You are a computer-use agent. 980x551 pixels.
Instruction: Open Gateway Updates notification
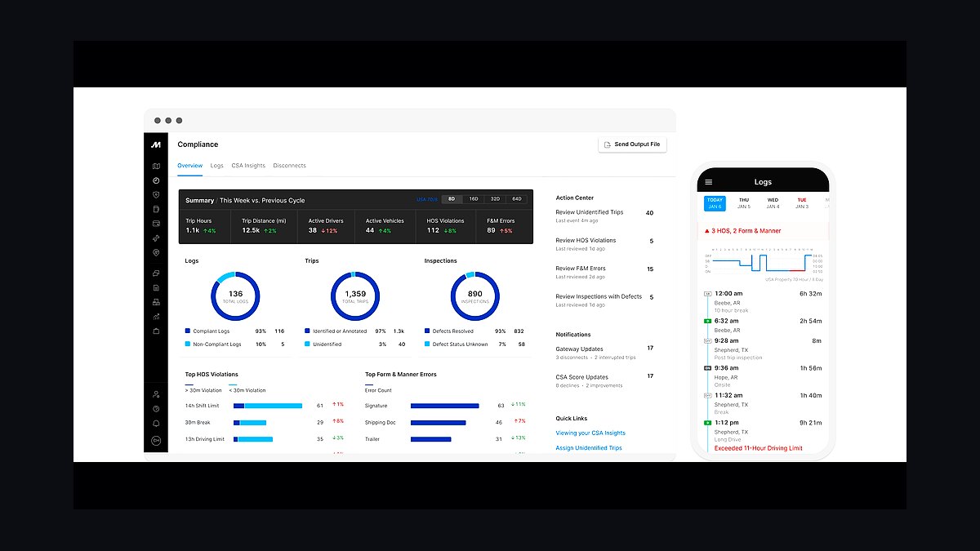coord(604,353)
